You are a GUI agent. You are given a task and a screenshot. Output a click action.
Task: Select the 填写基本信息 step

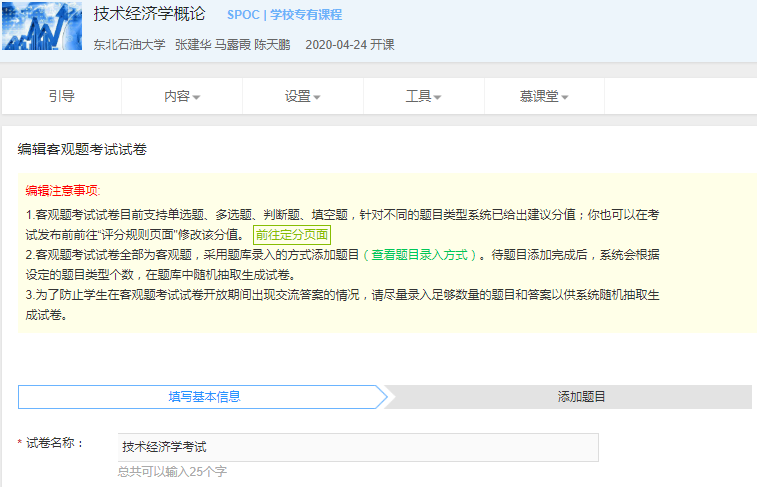click(204, 396)
